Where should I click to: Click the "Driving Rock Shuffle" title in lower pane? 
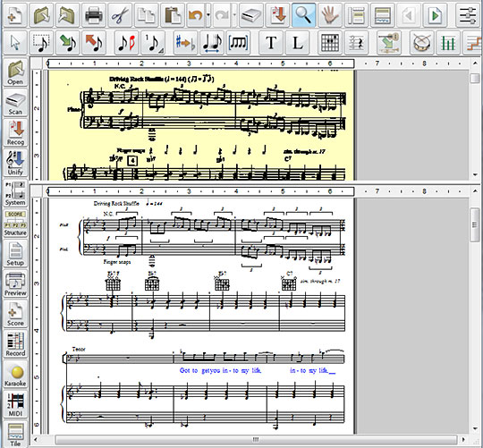click(116, 204)
